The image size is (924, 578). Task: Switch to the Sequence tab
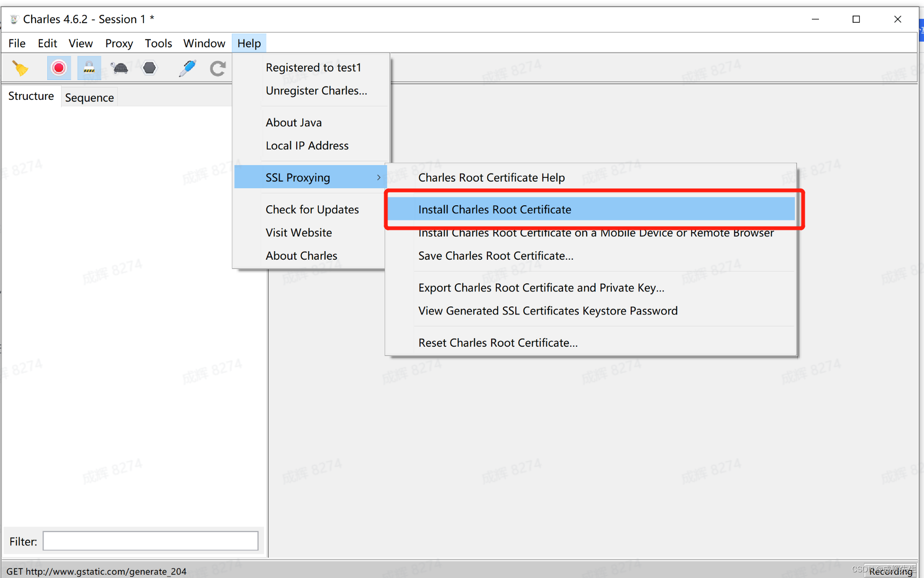89,97
